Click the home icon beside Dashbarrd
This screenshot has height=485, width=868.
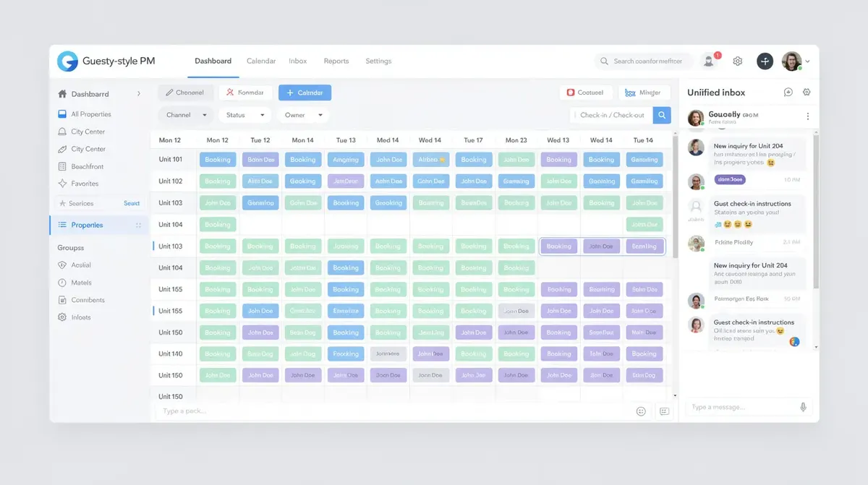(x=62, y=94)
